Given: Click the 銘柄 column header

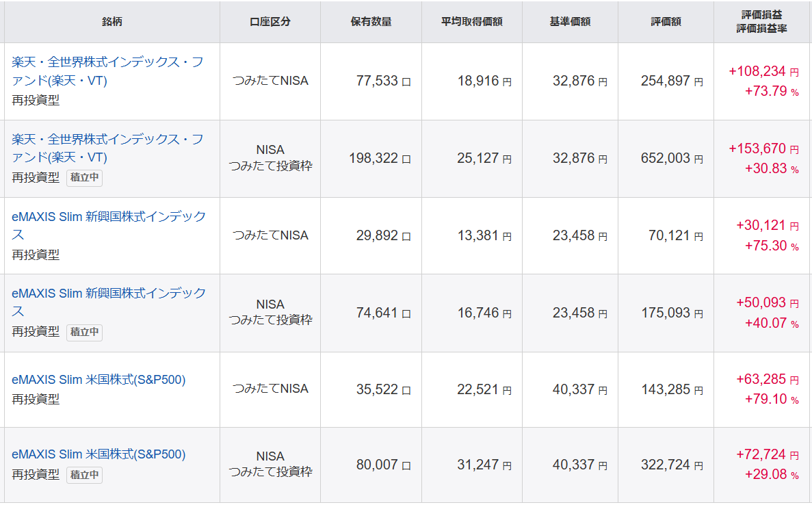Looking at the screenshot, I should pos(112,21).
